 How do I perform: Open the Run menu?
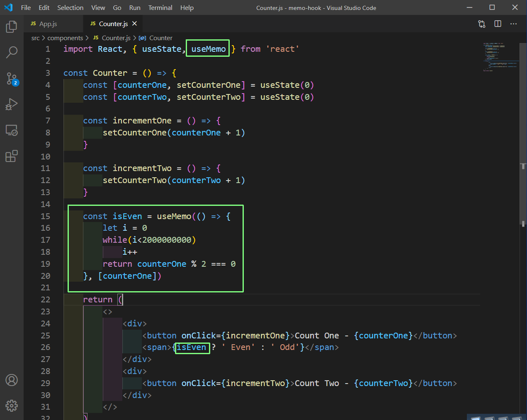135,7
